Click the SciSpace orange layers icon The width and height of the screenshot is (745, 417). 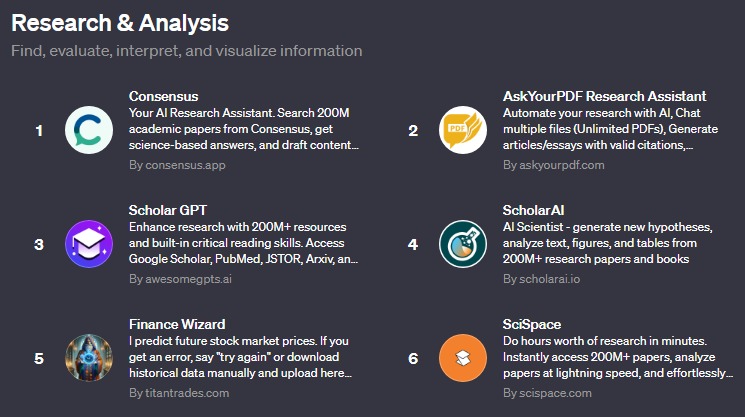click(x=463, y=358)
